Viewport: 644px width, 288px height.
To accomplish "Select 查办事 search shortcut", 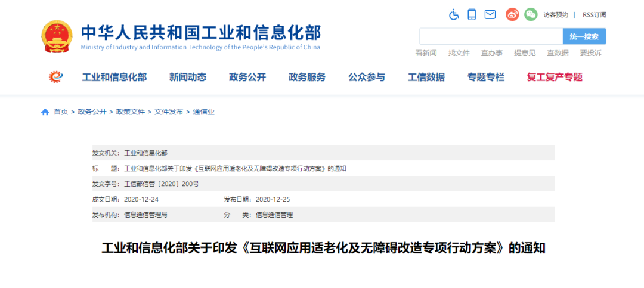I will [x=491, y=53].
